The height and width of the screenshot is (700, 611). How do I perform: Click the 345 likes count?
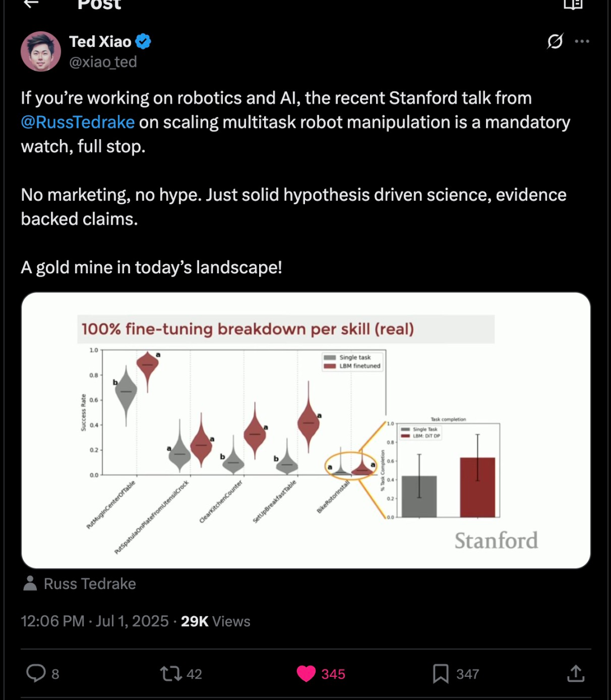[333, 674]
